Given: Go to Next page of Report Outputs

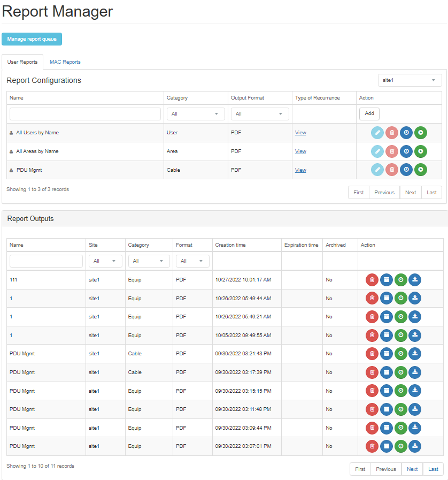Looking at the screenshot, I should pos(412,469).
